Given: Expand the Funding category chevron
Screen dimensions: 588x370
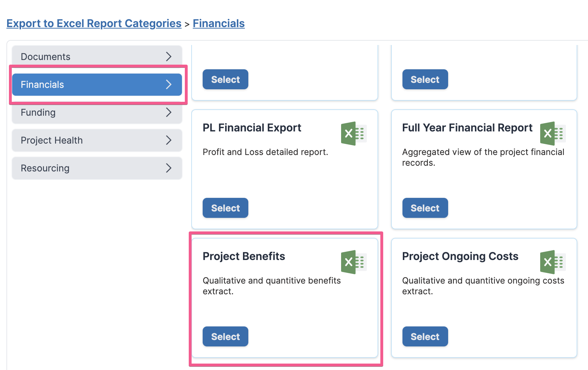Looking at the screenshot, I should tap(169, 112).
